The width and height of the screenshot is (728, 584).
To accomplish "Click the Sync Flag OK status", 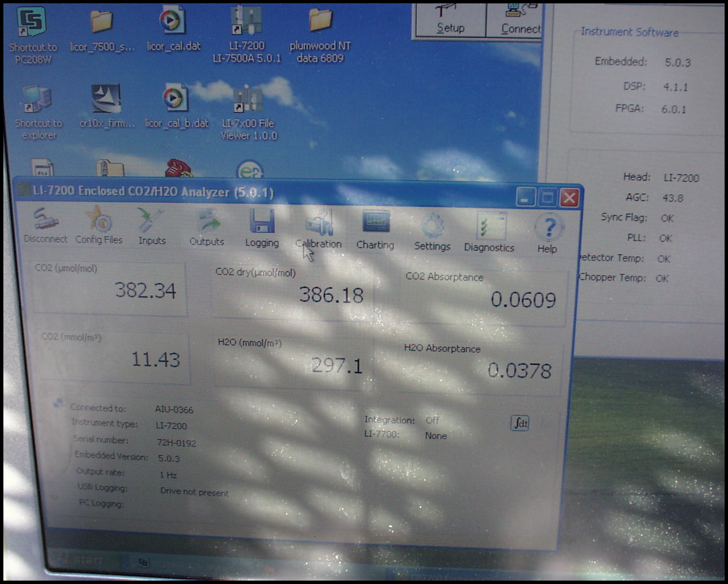I will [x=667, y=218].
